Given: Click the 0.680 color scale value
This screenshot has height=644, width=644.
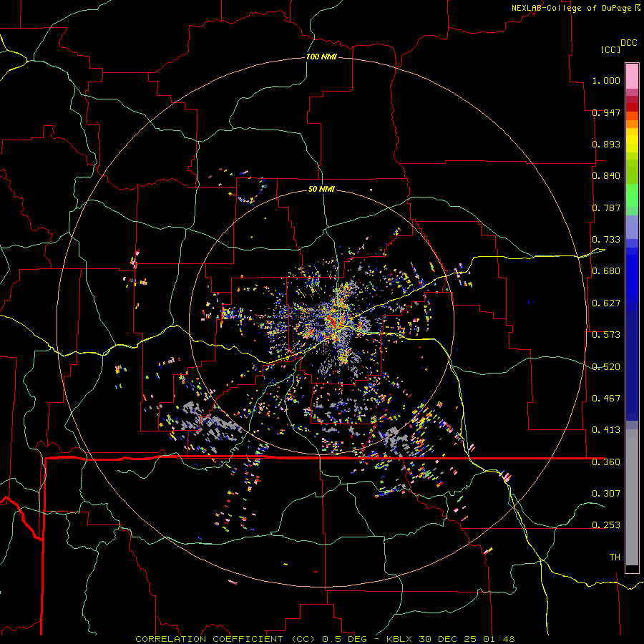Looking at the screenshot, I should (606, 271).
